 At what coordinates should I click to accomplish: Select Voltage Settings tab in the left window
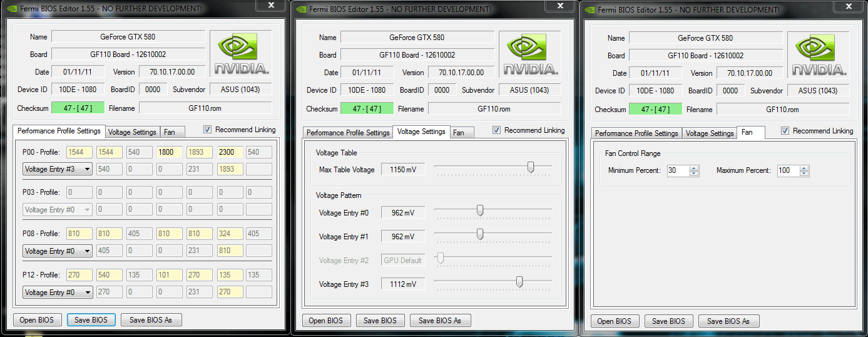click(x=132, y=132)
